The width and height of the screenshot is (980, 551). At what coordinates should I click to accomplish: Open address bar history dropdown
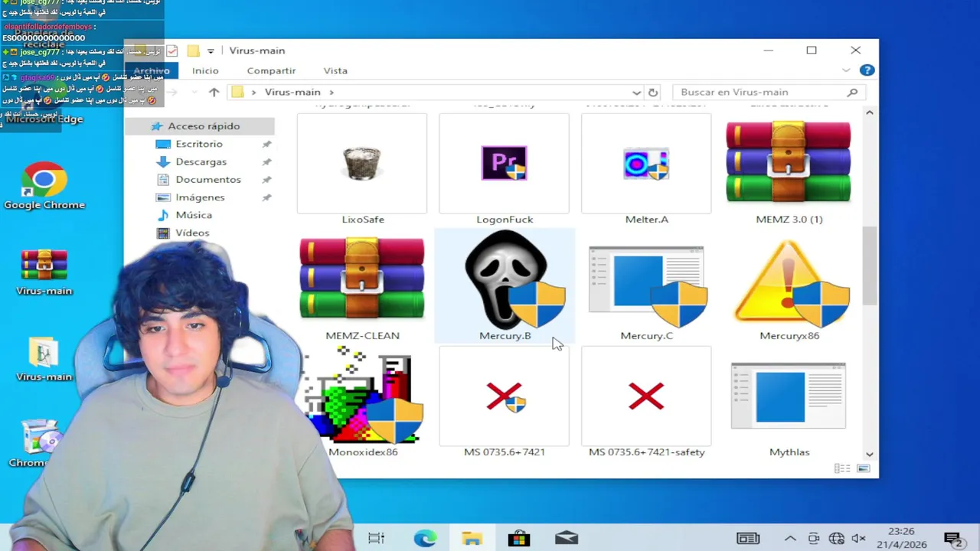click(x=636, y=92)
